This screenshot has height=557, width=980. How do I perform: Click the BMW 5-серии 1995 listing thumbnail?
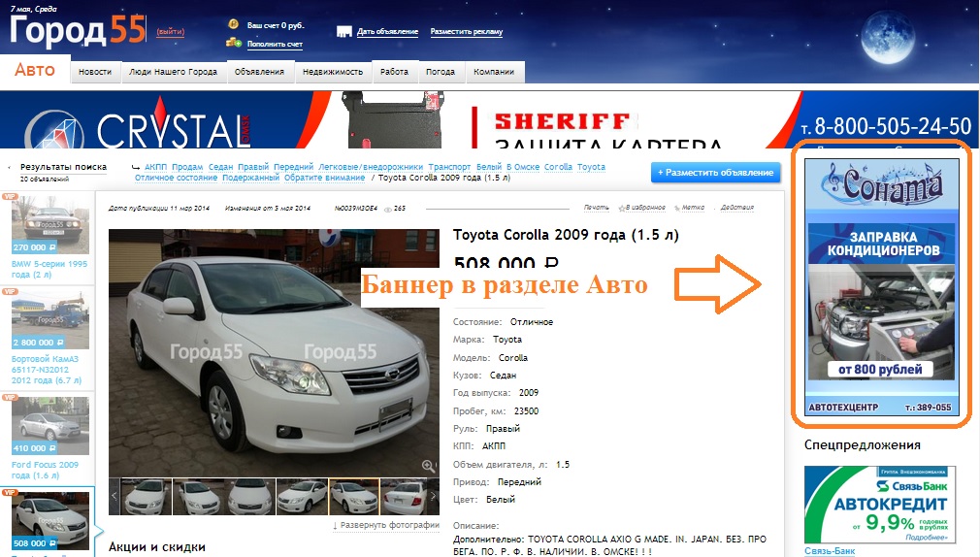pos(50,224)
